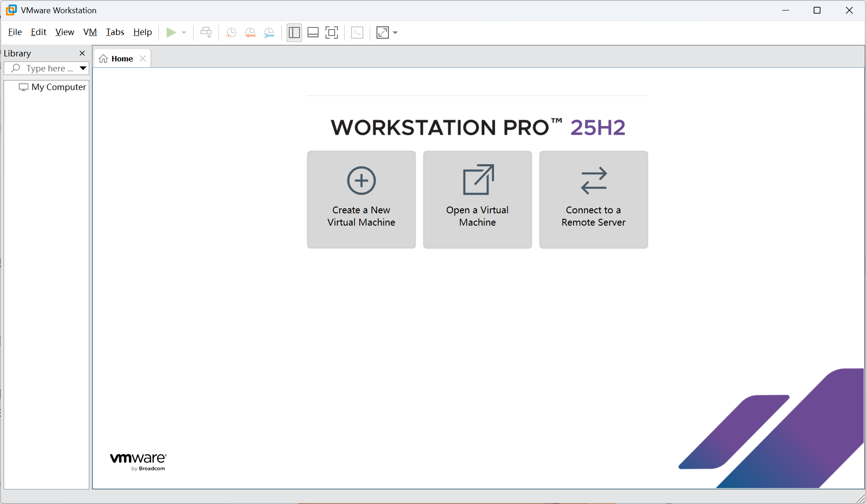Open the View menu
The height and width of the screenshot is (504, 866).
(x=65, y=32)
